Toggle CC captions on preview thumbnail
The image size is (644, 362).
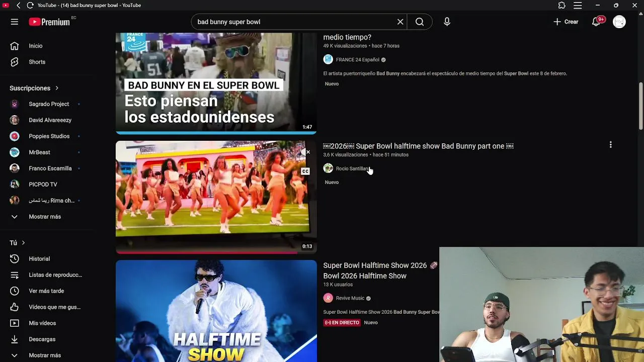pyautogui.click(x=305, y=171)
